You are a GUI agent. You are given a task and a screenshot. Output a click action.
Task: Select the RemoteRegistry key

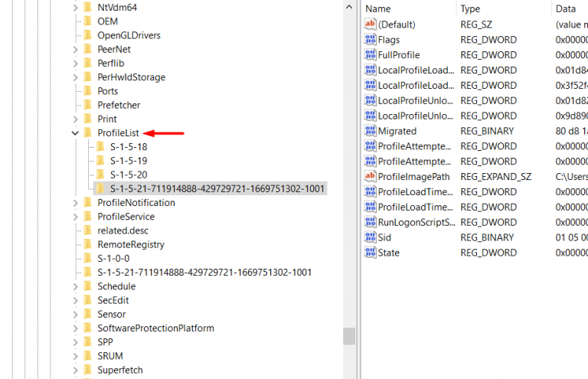(131, 244)
